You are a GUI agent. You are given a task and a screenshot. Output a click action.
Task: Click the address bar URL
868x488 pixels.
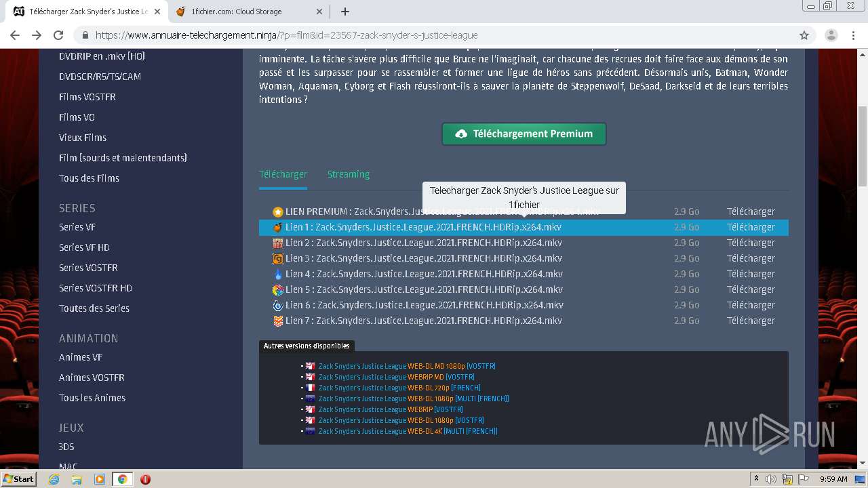286,35
